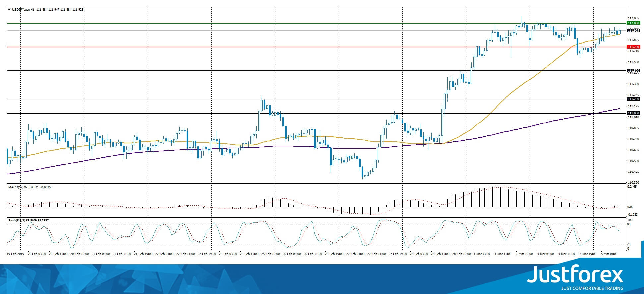The image size is (644, 294).
Task: Click the 111.200 level tag on price axis
Action: click(633, 99)
